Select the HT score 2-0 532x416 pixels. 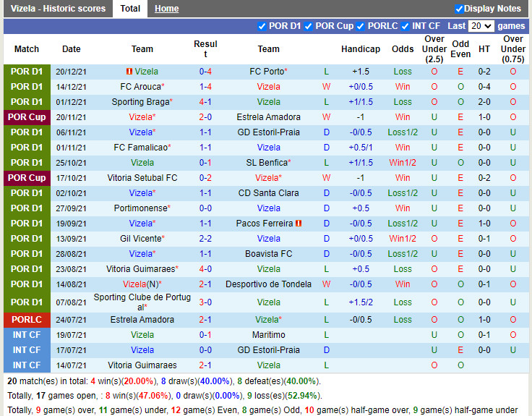pyautogui.click(x=484, y=102)
